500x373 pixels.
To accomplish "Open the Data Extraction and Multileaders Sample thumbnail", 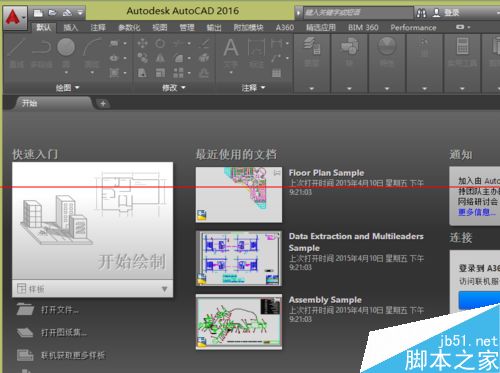I will [239, 258].
